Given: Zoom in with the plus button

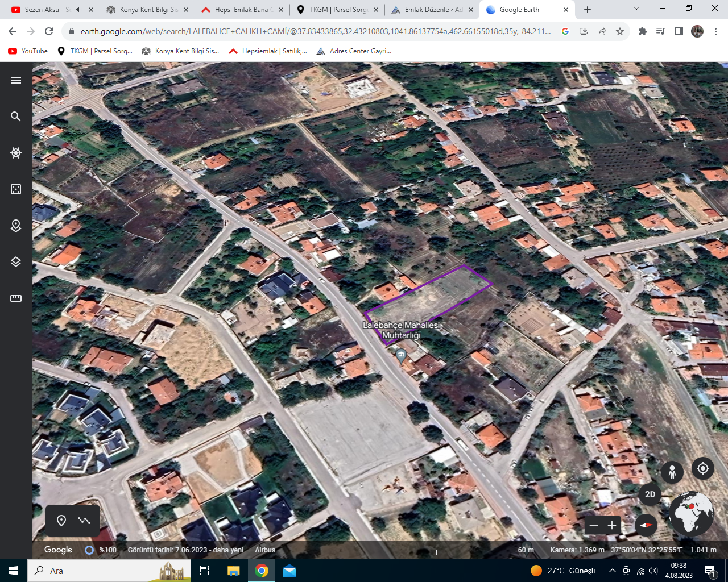Looking at the screenshot, I should point(612,525).
